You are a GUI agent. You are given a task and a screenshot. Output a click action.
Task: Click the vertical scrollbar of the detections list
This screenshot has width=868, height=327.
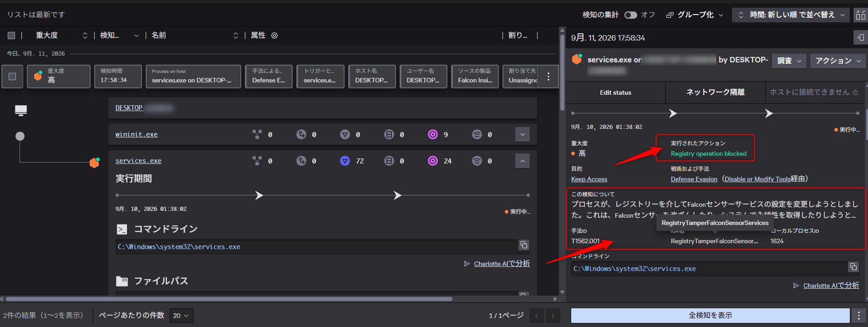(562, 73)
